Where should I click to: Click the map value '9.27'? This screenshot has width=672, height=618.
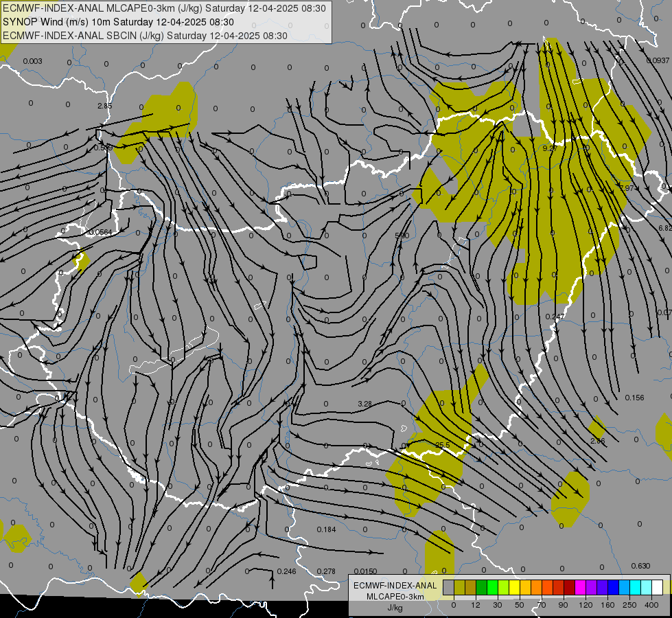click(550, 148)
